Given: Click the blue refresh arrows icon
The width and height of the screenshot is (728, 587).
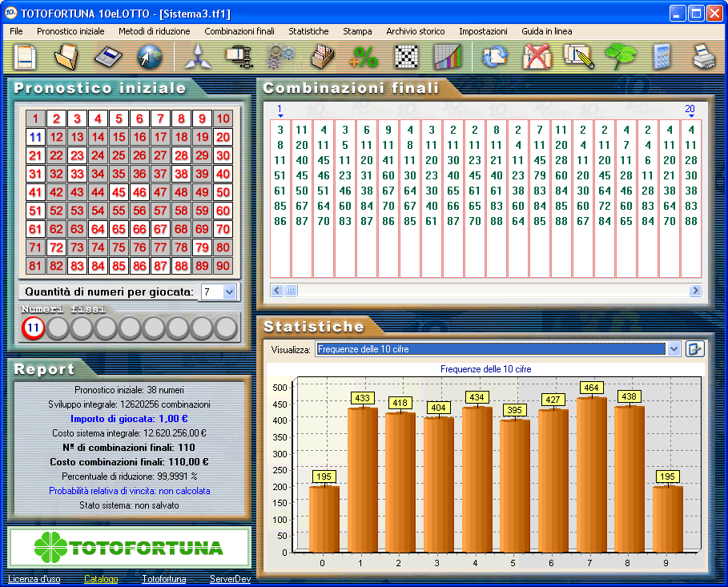Looking at the screenshot, I should [495, 57].
